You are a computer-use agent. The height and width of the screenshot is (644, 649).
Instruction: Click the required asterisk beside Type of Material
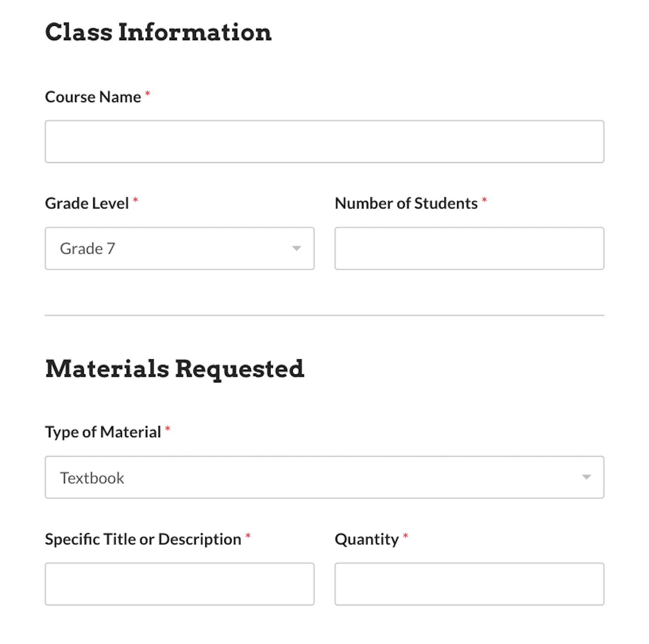point(168,429)
